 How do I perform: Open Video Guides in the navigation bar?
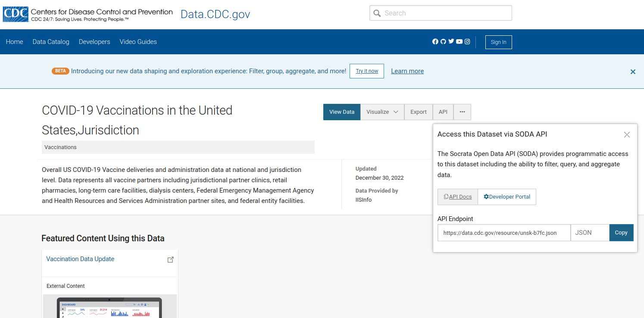[x=138, y=42]
